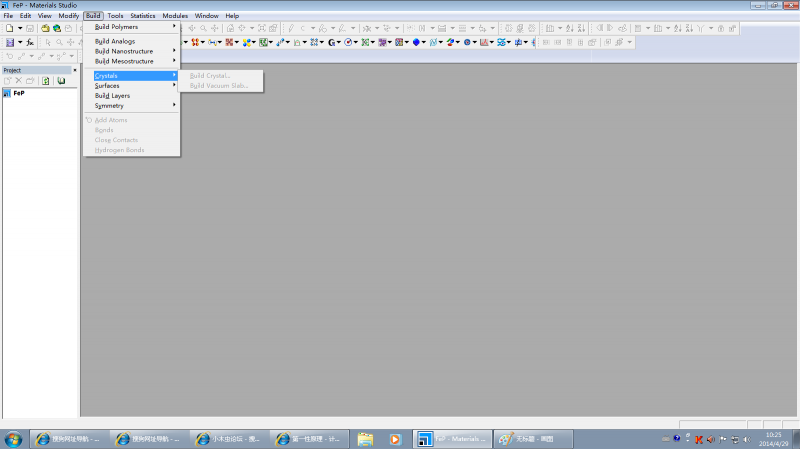The width and height of the screenshot is (800, 449).
Task: Open dropdown arrow beside blue-yellow spheres icon
Action: pyautogui.click(x=254, y=42)
